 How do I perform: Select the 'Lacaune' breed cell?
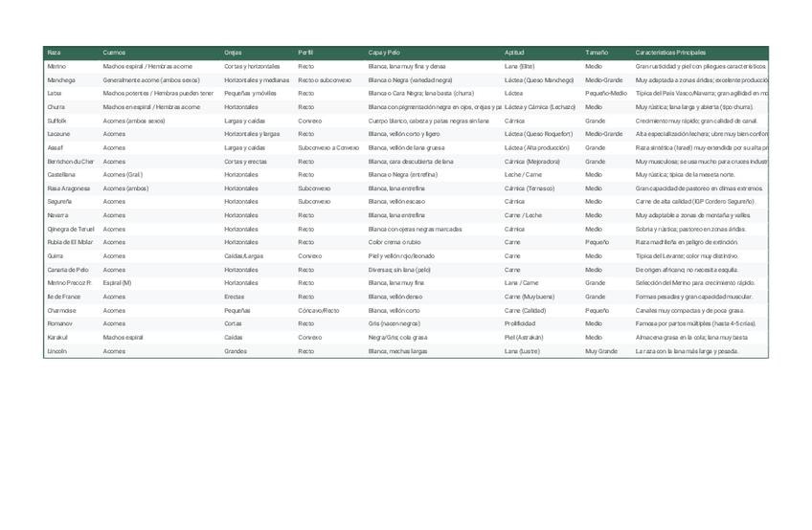tap(58, 135)
